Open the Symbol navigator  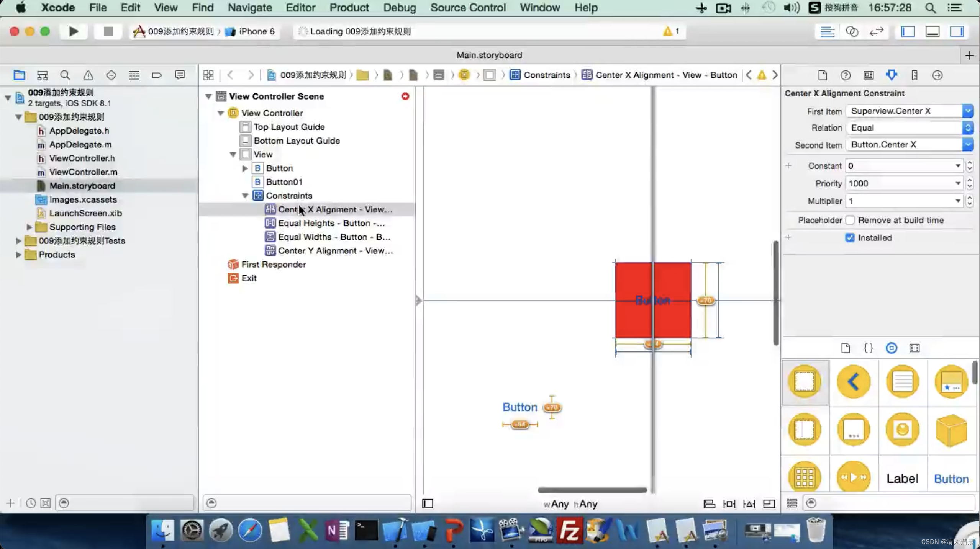(42, 75)
